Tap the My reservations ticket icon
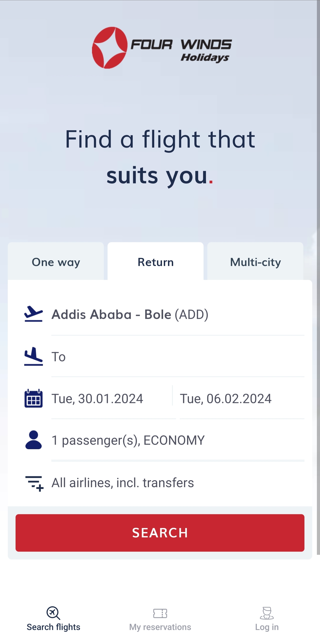 [160, 613]
